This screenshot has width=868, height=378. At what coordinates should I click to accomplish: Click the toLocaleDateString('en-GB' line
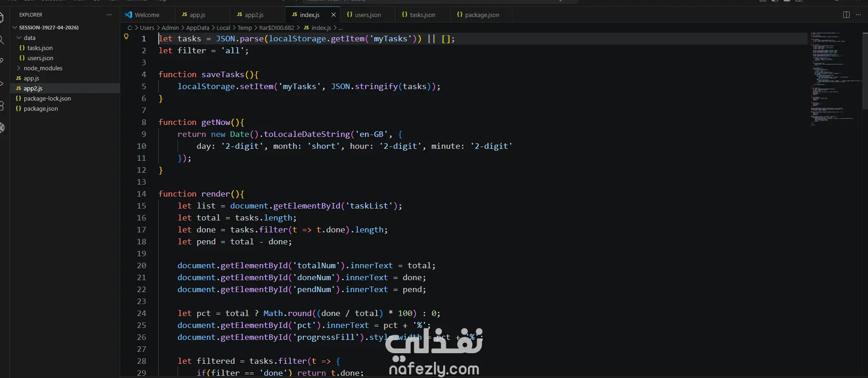pos(290,134)
